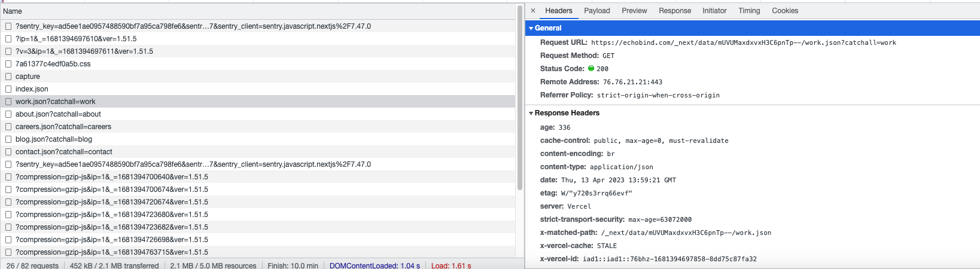The width and height of the screenshot is (980, 269).
Task: Open the Response tab
Action: coord(674,11)
